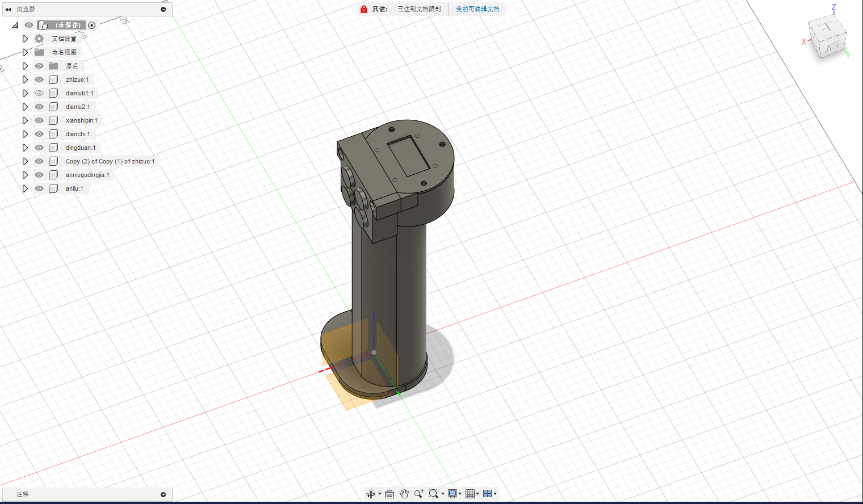Click the comments panel plus button
863x504 pixels.
163,494
